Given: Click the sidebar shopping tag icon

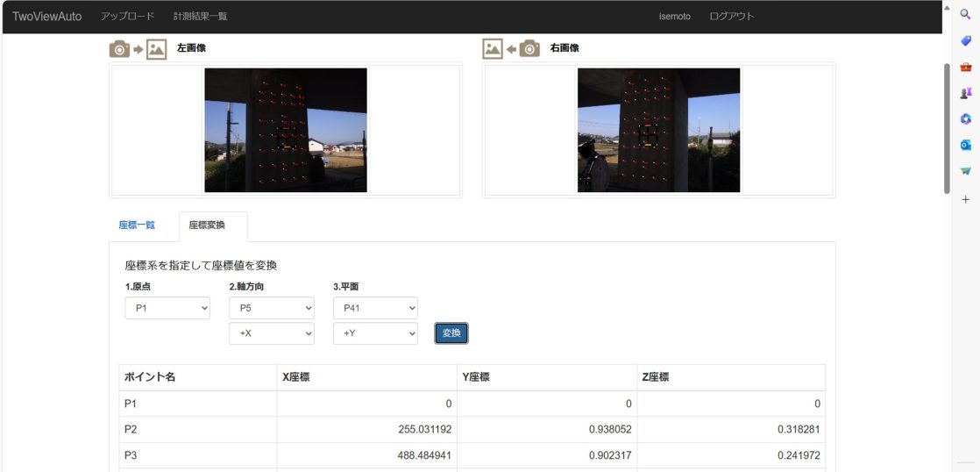Looking at the screenshot, I should pos(966,40).
